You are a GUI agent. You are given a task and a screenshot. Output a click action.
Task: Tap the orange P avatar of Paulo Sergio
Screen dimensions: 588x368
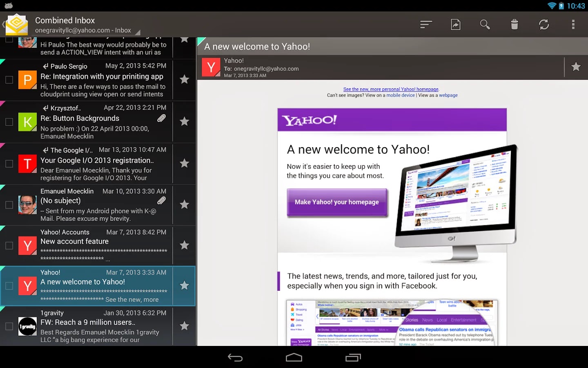pos(27,80)
